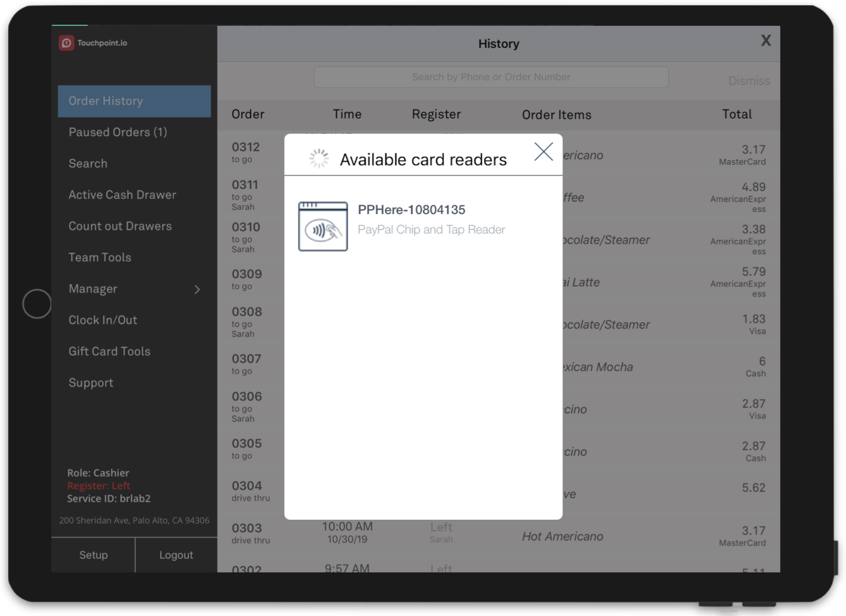Click the 200 Sheridan Ave address

click(x=134, y=520)
